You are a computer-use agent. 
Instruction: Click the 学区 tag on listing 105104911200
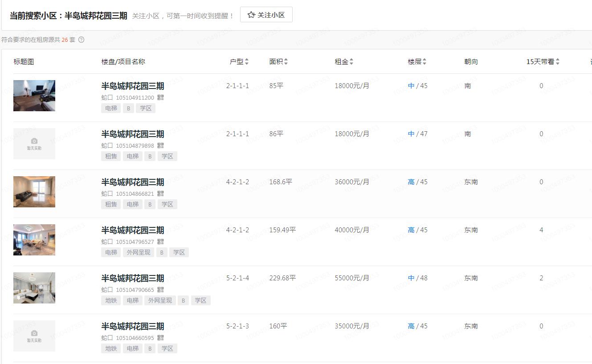tap(146, 108)
